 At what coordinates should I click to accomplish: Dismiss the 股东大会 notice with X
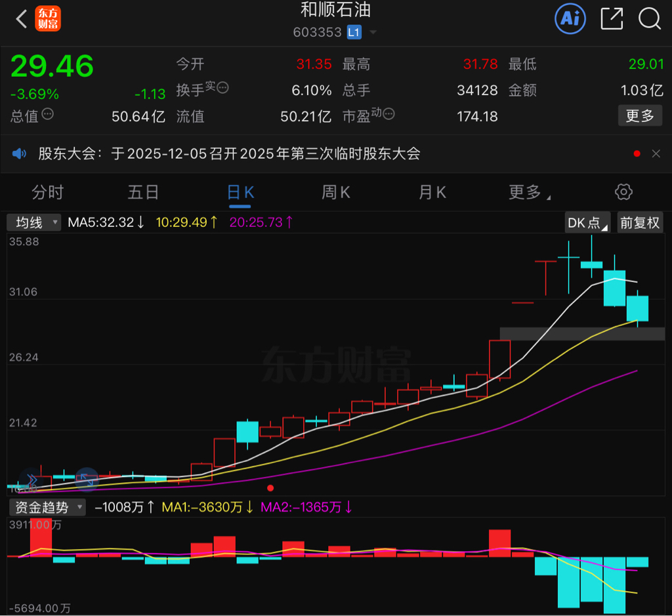point(656,154)
